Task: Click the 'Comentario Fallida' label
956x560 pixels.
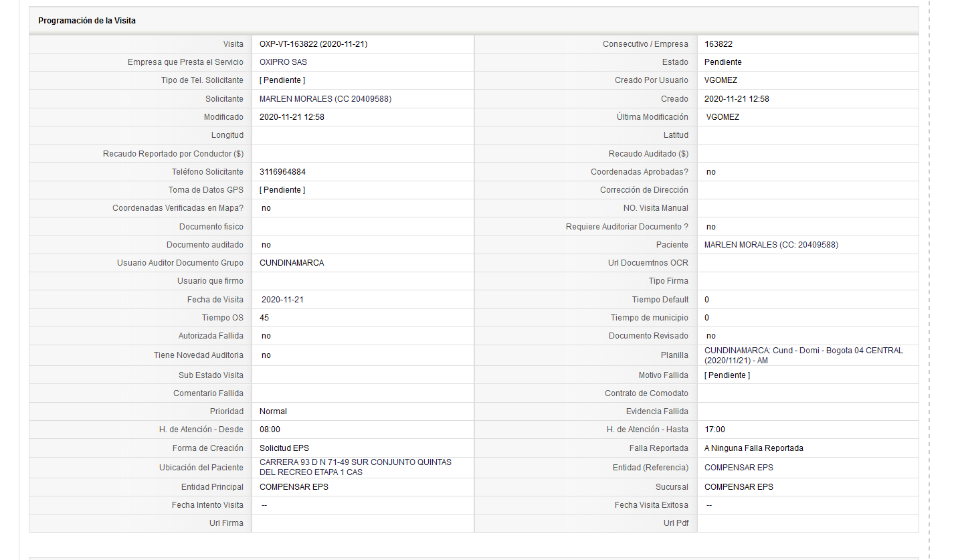Action: pos(208,393)
